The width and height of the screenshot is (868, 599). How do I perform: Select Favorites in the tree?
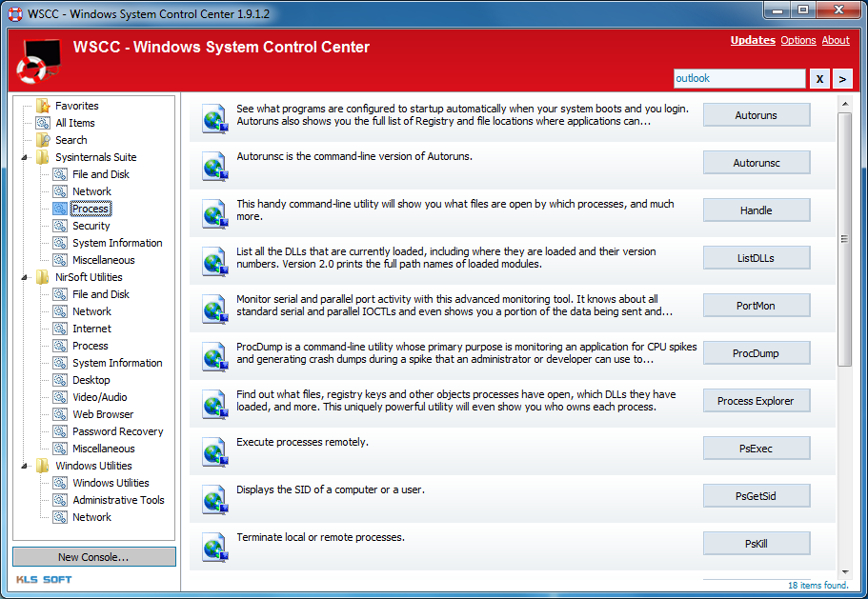click(x=77, y=106)
